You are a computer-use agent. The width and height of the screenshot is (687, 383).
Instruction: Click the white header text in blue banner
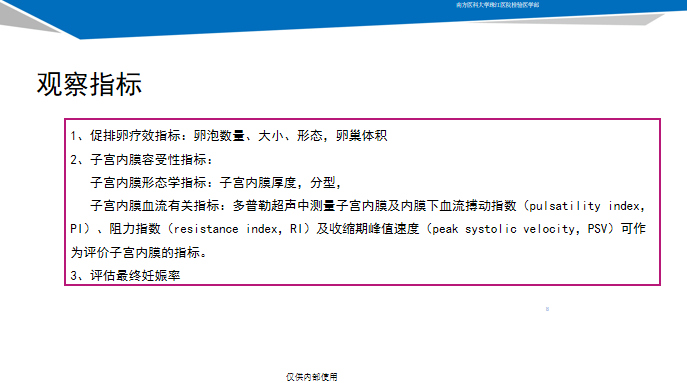497,5
